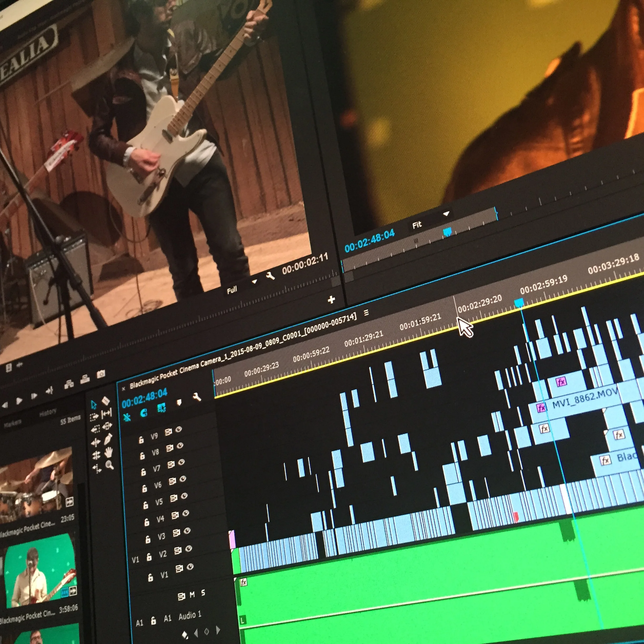Click the Insert button in Source monitor
644x644 pixels.
69,384
